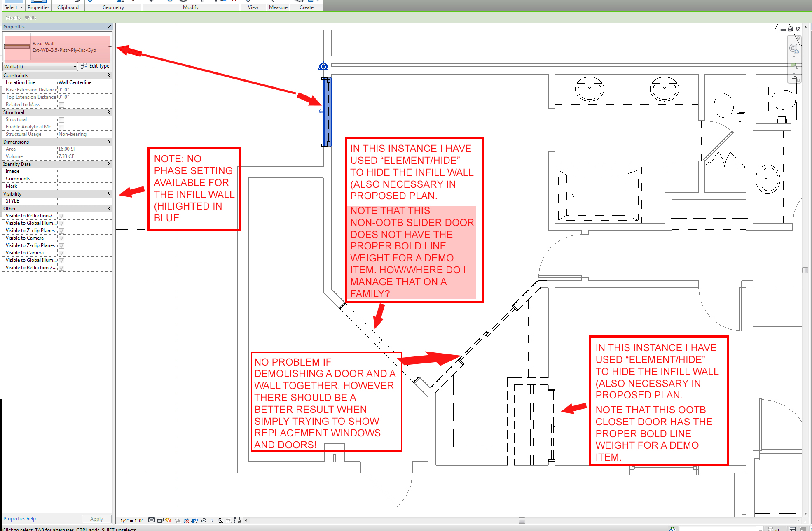Screen dimensions: 812x531
Task: Open the Properties help link
Action: 19,519
